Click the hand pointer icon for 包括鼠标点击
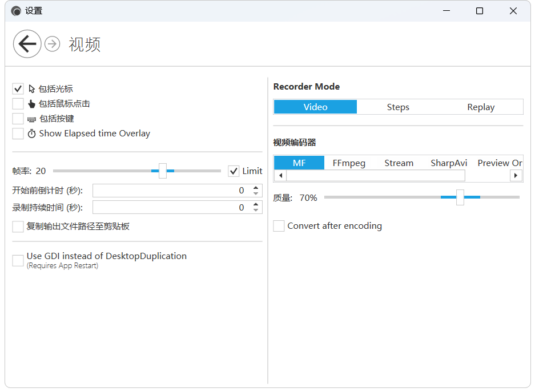The width and height of the screenshot is (535, 392). (x=31, y=104)
